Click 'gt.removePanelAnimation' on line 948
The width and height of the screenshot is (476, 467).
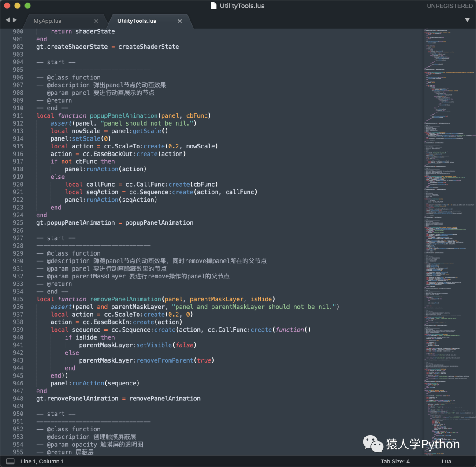click(78, 399)
